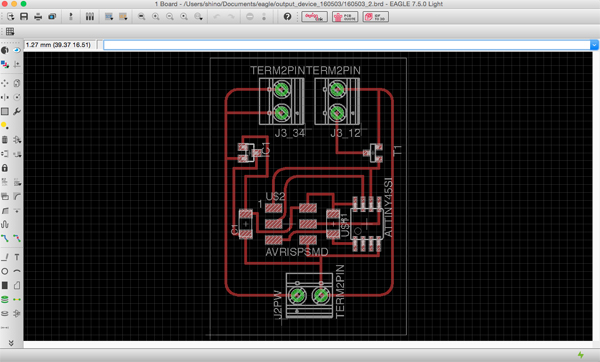This screenshot has width=600, height=362.
Task: Focus the command line input field
Action: [x=347, y=45]
